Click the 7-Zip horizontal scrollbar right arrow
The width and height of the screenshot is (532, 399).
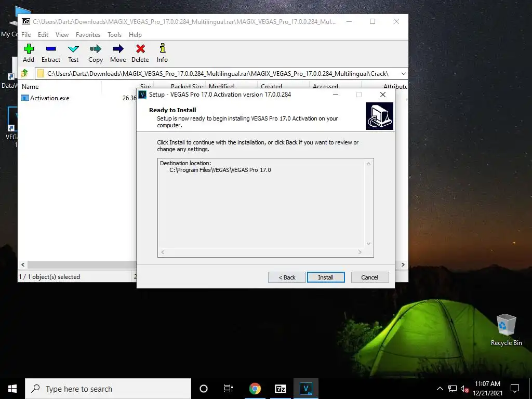[403, 264]
